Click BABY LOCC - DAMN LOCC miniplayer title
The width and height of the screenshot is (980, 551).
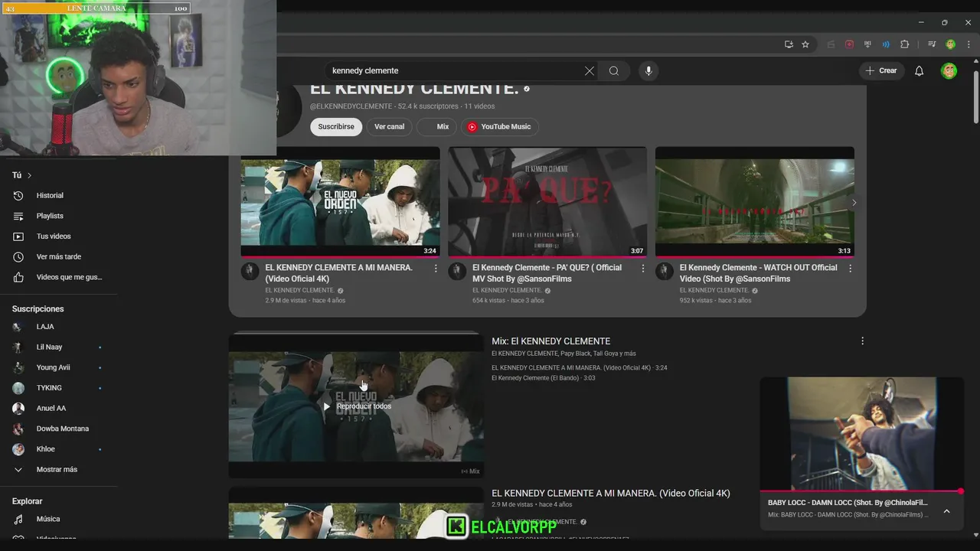point(848,503)
